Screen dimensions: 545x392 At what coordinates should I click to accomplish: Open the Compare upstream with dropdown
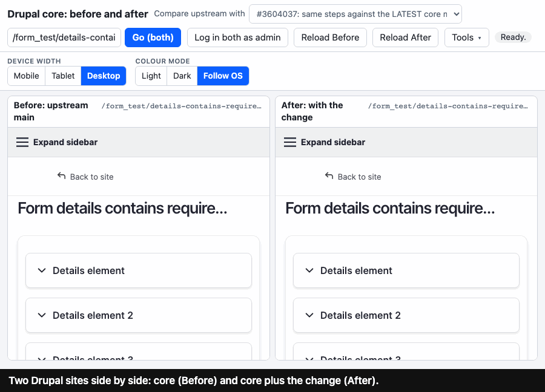[355, 14]
